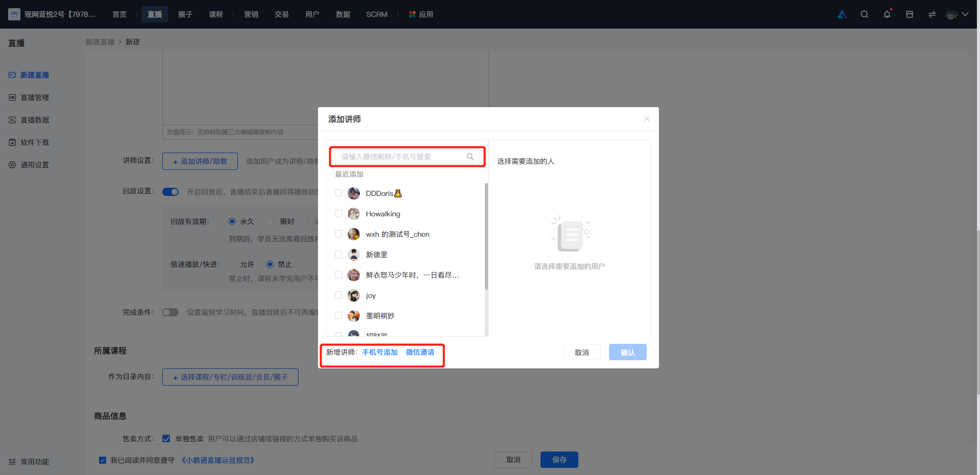Check the box next to DDDoris
This screenshot has height=475, width=980.
[338, 193]
